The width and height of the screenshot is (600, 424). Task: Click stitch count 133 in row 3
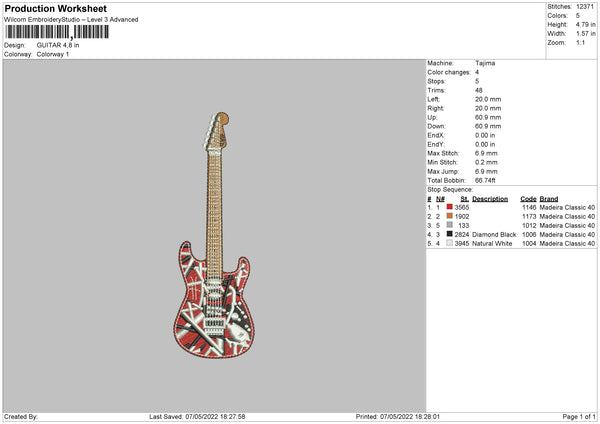[x=463, y=225]
